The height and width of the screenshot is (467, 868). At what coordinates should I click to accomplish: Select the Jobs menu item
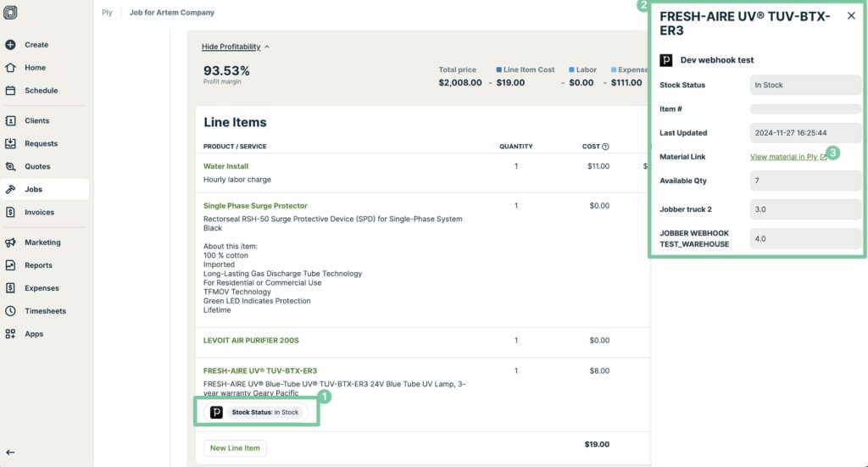click(x=44, y=189)
